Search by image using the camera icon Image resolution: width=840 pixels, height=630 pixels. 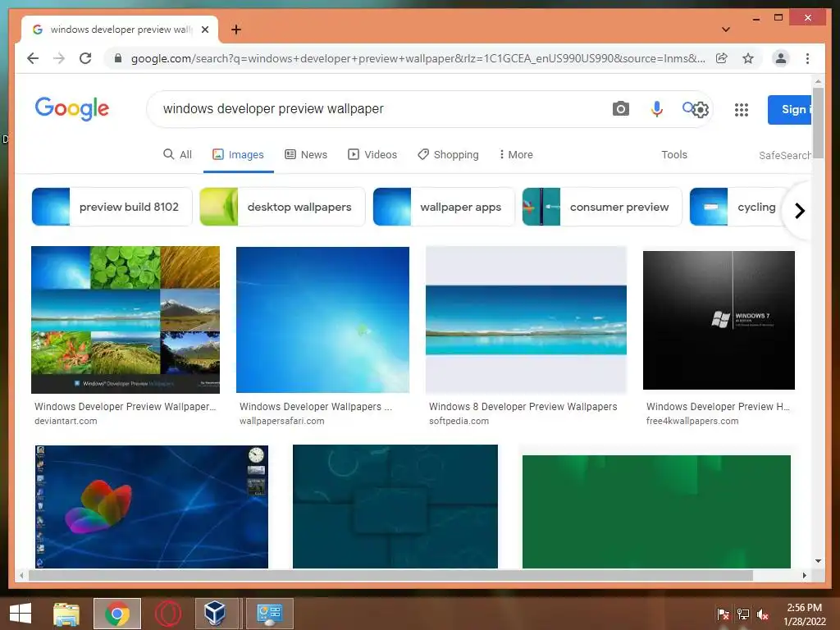click(620, 109)
